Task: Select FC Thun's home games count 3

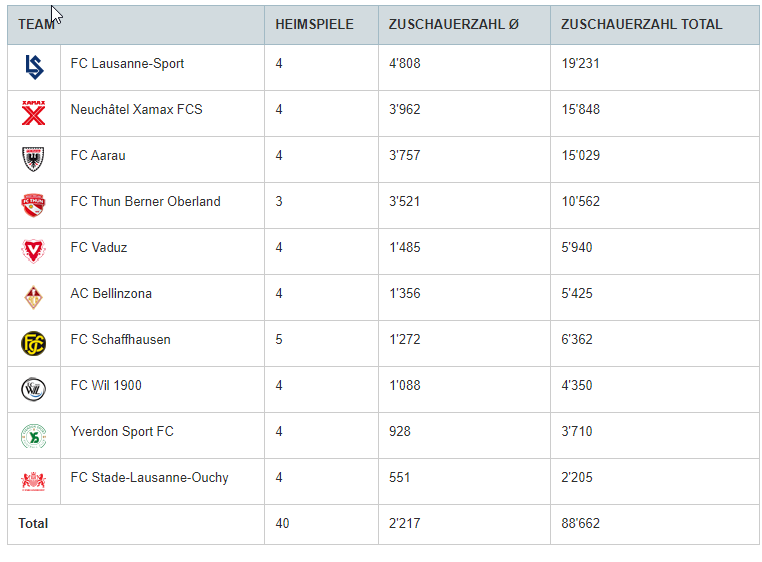Action: [279, 201]
